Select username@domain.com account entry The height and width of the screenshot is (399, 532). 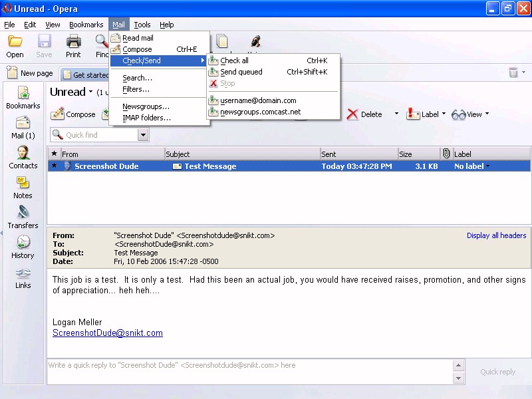click(273, 100)
